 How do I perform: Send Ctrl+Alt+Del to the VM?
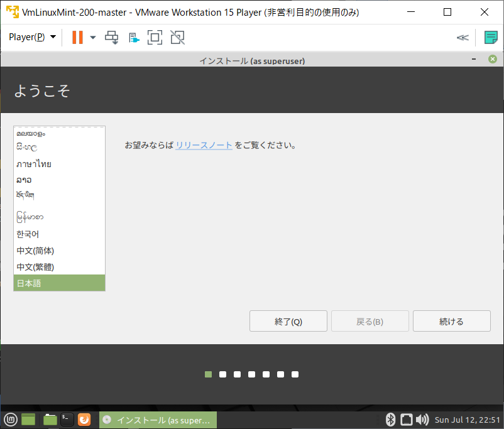coord(111,37)
